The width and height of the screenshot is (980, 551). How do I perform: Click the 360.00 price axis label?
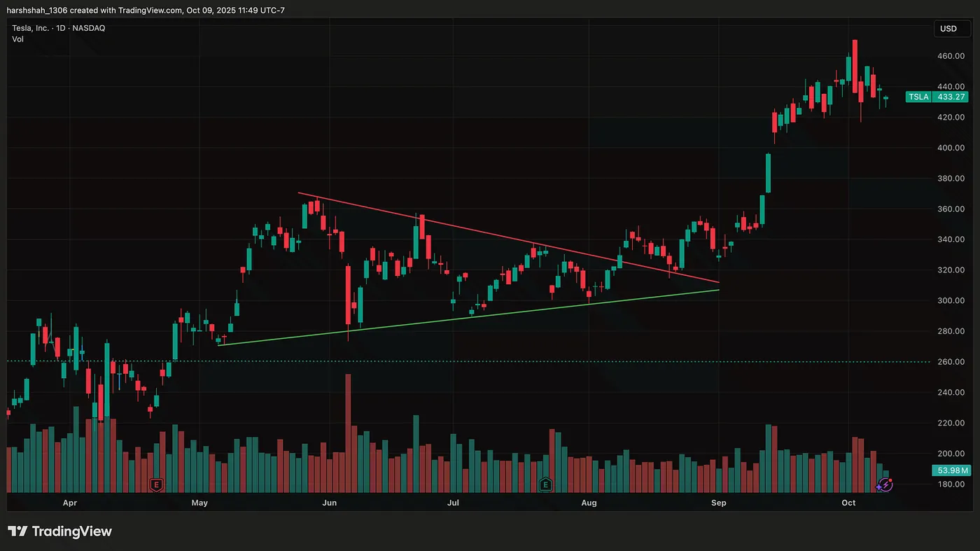(x=951, y=209)
